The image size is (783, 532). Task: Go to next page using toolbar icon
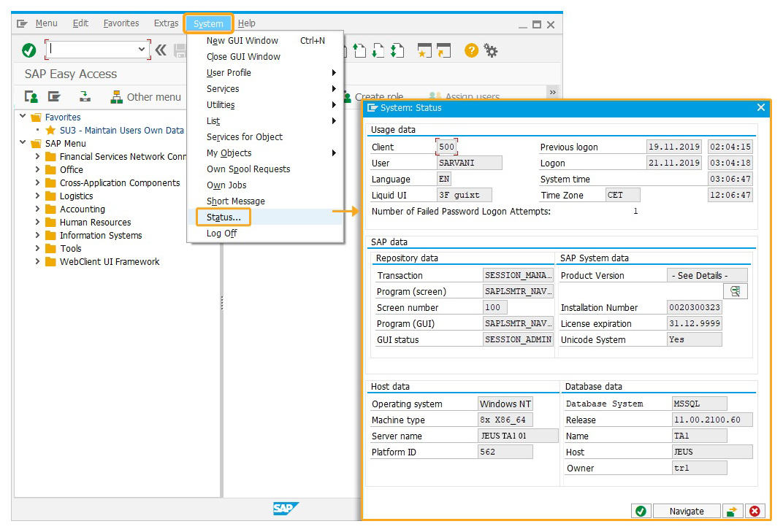coord(378,50)
